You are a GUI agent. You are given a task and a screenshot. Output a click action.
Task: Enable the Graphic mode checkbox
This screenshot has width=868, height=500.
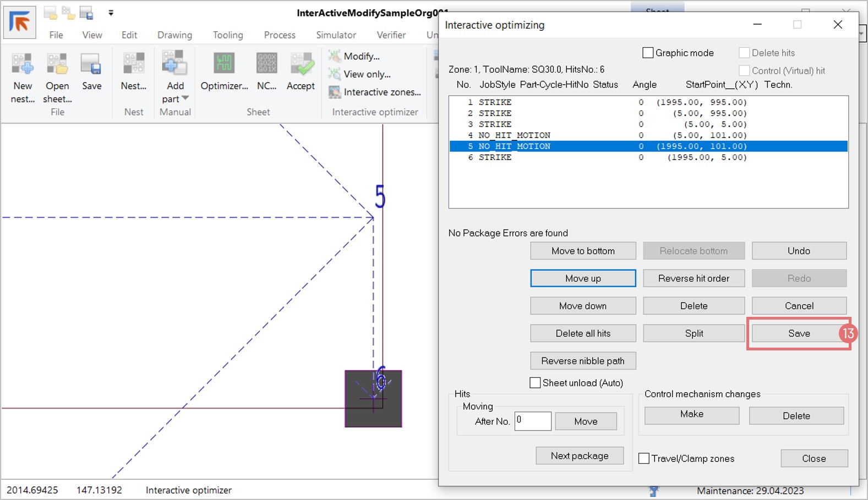click(x=648, y=53)
